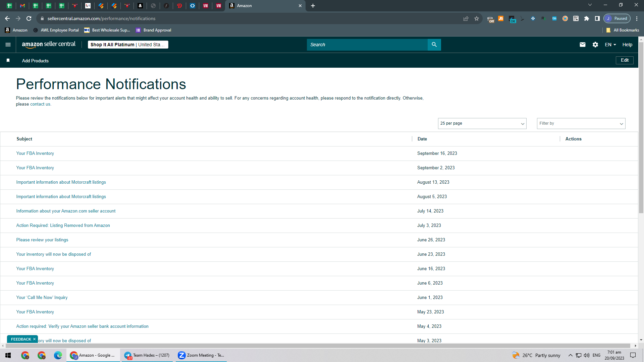Click Add Products in the bookmark bar
Image resolution: width=644 pixels, height=362 pixels.
tap(35, 61)
